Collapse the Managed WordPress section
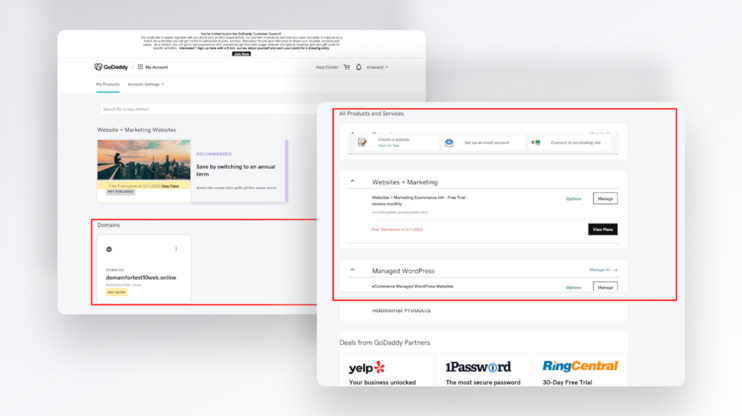The image size is (742, 416). [353, 270]
